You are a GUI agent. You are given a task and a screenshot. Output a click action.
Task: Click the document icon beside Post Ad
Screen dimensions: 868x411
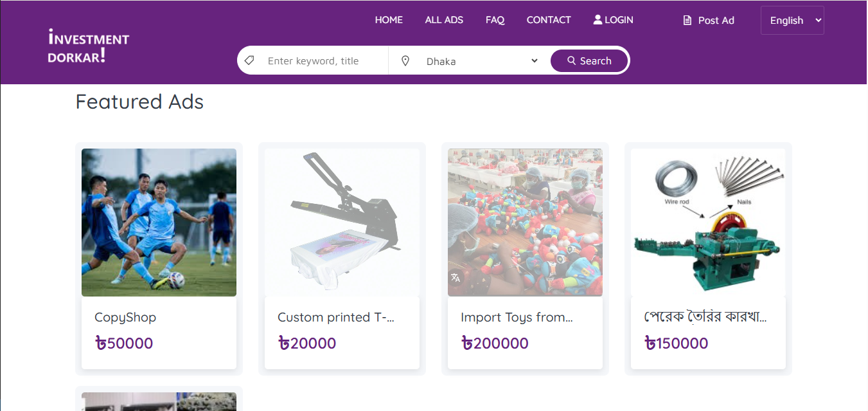(687, 21)
